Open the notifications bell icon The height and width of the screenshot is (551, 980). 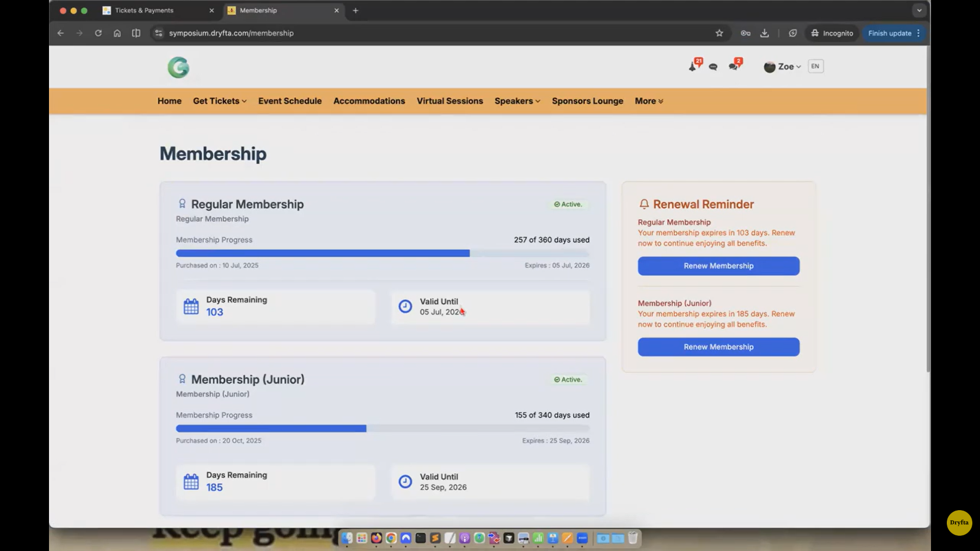tap(693, 67)
